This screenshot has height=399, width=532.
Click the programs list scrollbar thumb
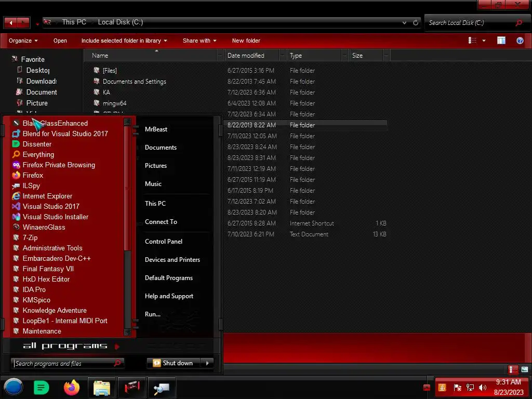pos(128,189)
